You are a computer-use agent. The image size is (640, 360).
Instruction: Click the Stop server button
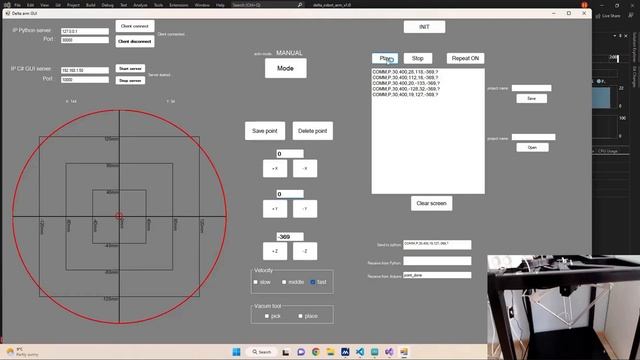(x=130, y=80)
